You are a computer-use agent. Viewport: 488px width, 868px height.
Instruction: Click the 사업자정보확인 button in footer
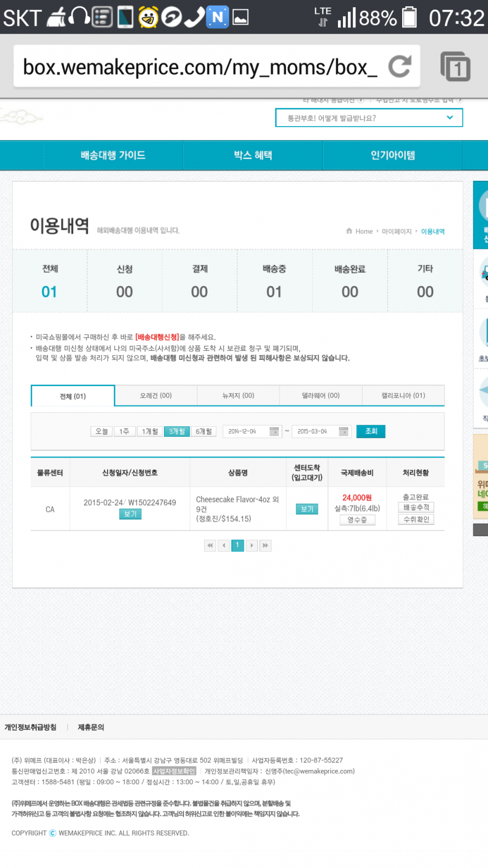tap(174, 771)
